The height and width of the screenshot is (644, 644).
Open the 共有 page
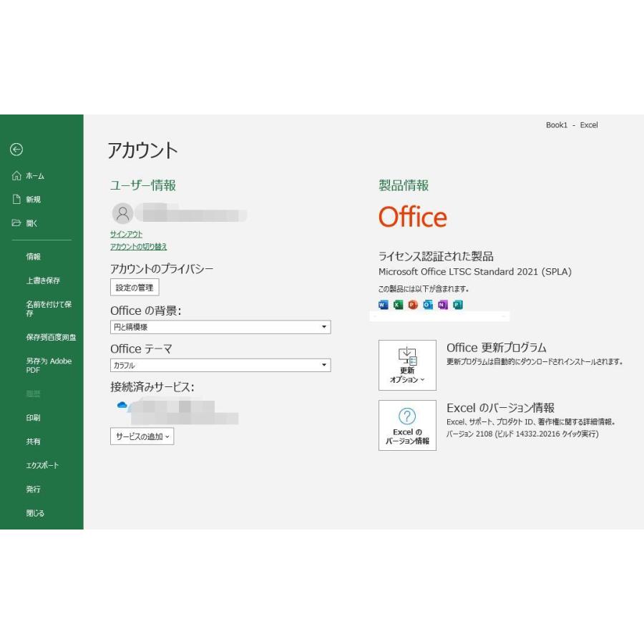point(33,441)
